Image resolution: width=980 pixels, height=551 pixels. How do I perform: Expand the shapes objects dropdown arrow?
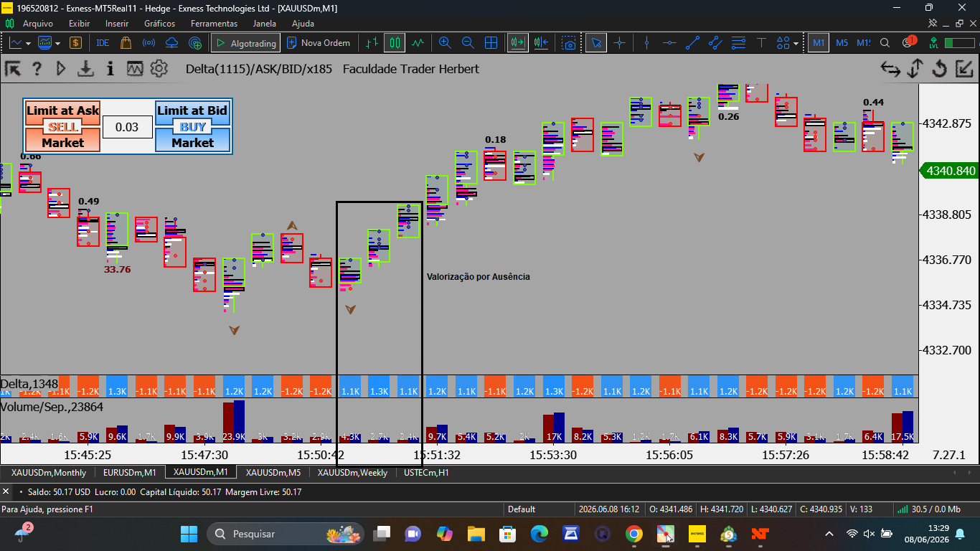[x=796, y=43]
